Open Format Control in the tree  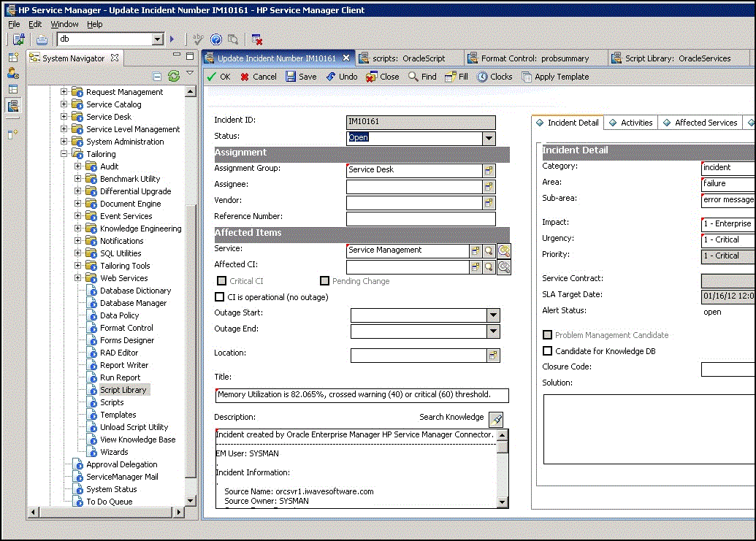coord(126,328)
